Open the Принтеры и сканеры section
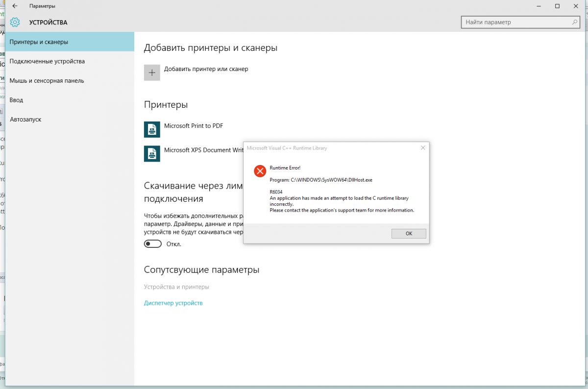The height and width of the screenshot is (389, 588). click(70, 42)
